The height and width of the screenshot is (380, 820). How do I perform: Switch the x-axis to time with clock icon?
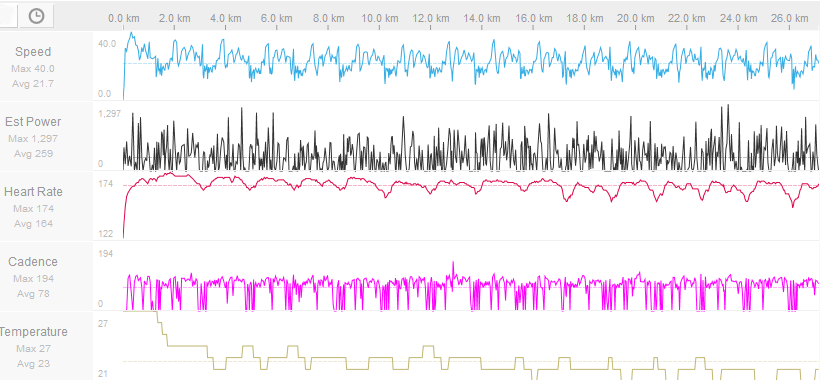click(36, 16)
